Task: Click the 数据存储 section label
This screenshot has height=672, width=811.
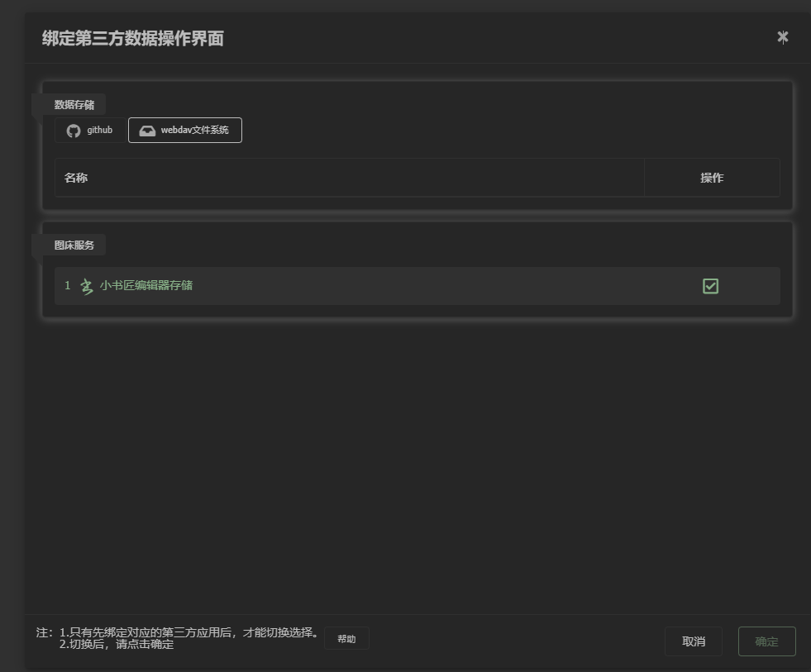Action: [74, 105]
